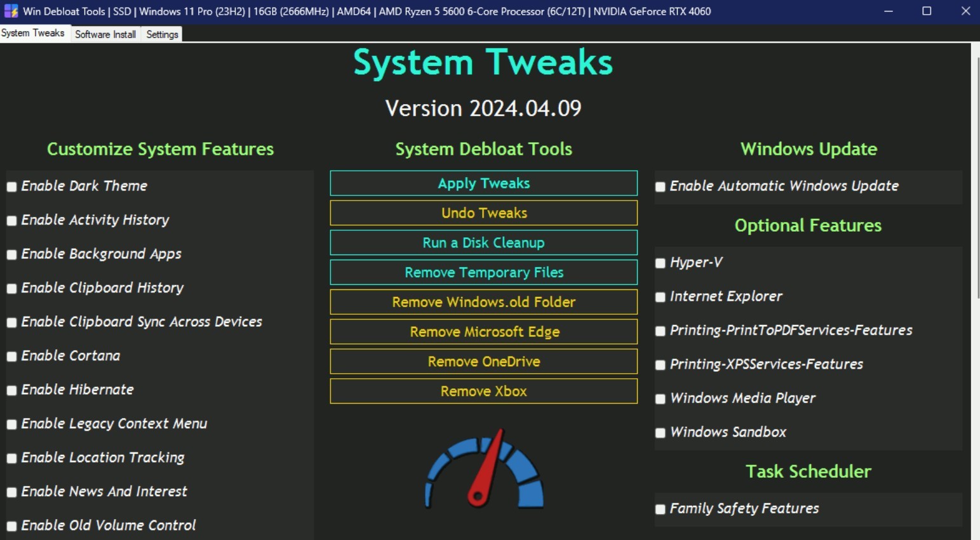The height and width of the screenshot is (540, 980).
Task: Enable Automatic Windows Update checkbox
Action: click(661, 187)
